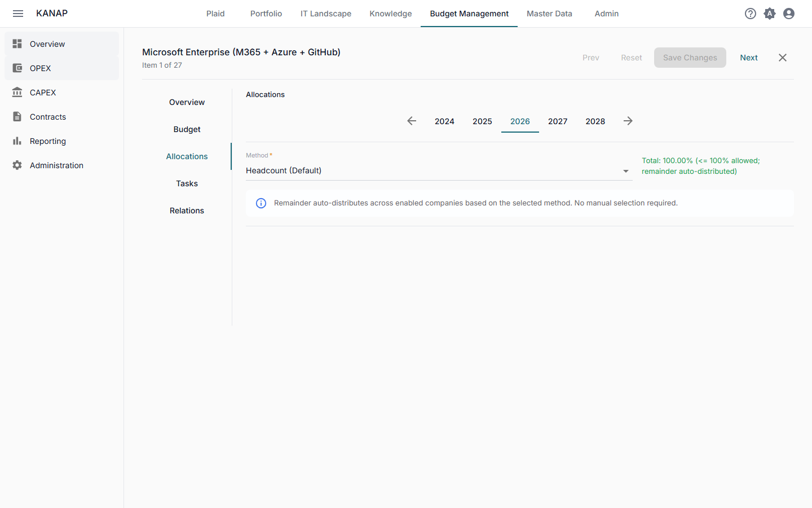Select the 2028 year tab
Viewport: 812px width, 508px height.
click(595, 121)
